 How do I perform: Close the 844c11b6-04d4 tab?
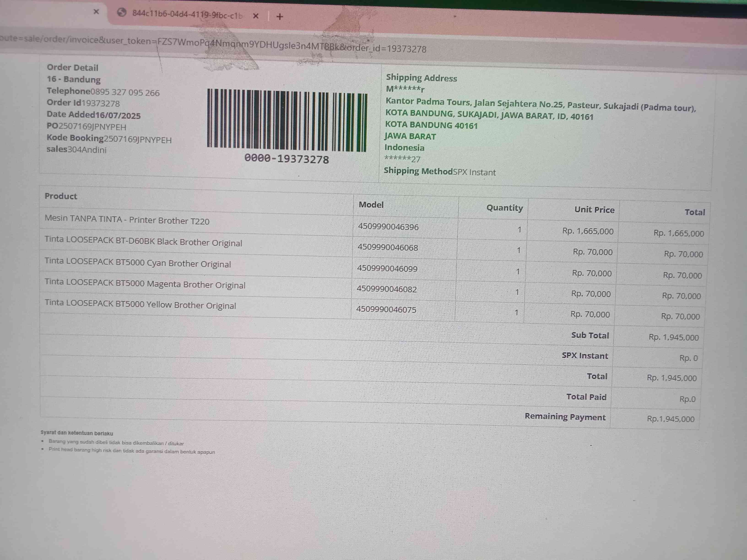(x=256, y=16)
